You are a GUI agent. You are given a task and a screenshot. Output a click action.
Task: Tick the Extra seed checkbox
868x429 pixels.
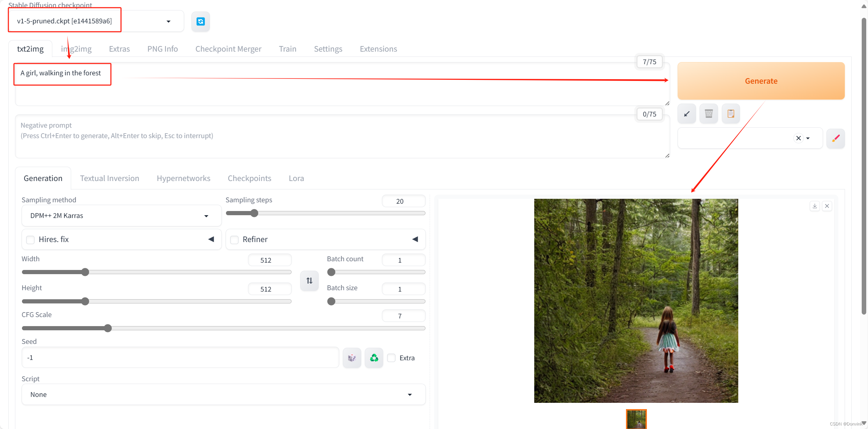pos(391,358)
